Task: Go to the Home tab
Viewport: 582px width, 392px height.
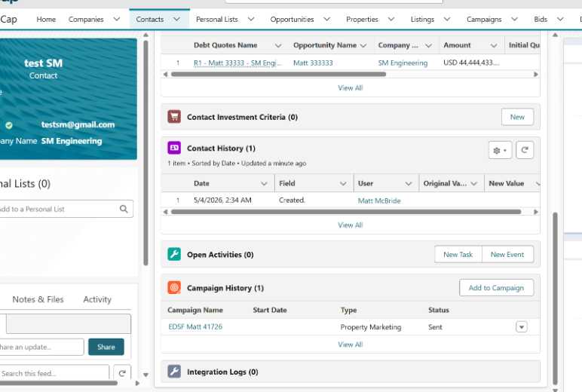Action: point(46,19)
